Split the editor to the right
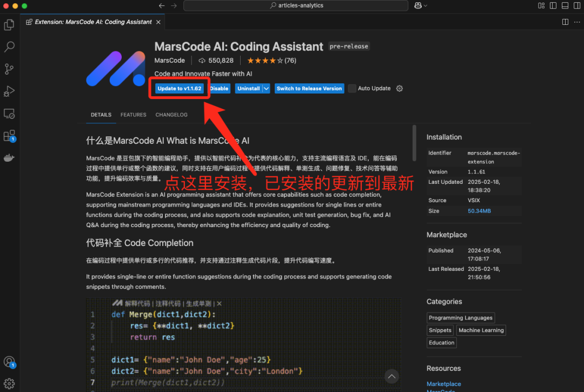Screen dimensions: 584x392 [x=565, y=22]
